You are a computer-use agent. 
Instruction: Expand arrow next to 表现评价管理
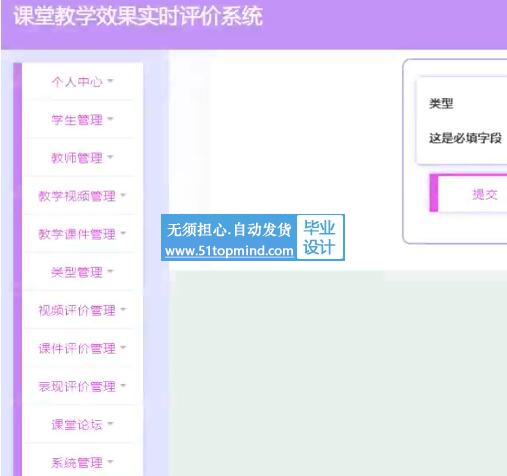coord(123,385)
